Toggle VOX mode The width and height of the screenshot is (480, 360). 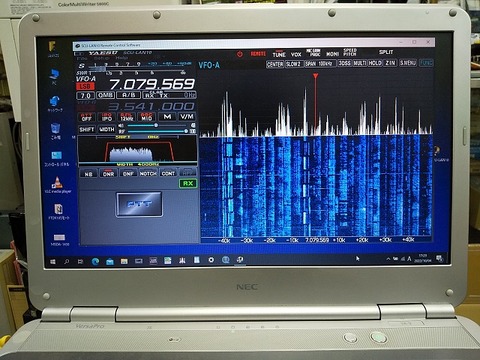point(296,54)
